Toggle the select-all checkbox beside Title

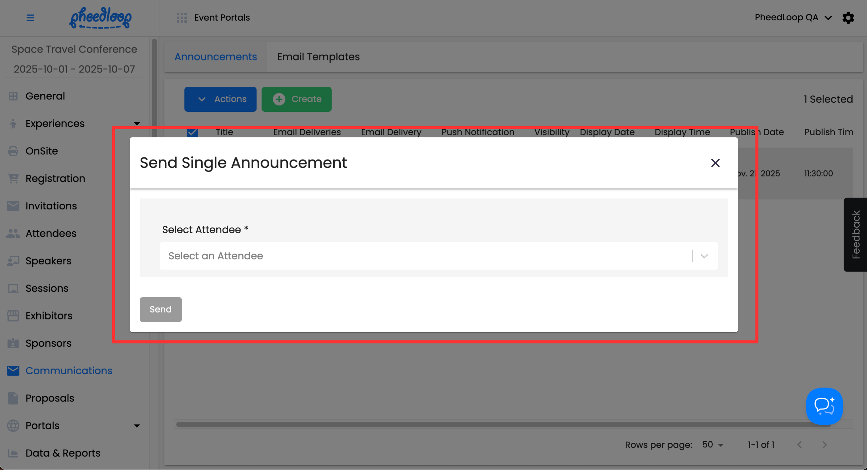pos(192,132)
